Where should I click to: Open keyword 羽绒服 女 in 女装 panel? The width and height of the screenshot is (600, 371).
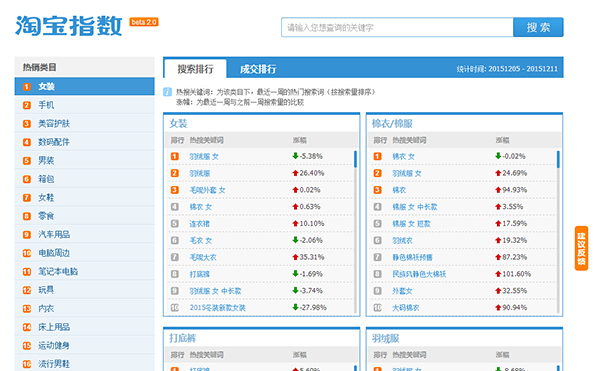(x=204, y=156)
